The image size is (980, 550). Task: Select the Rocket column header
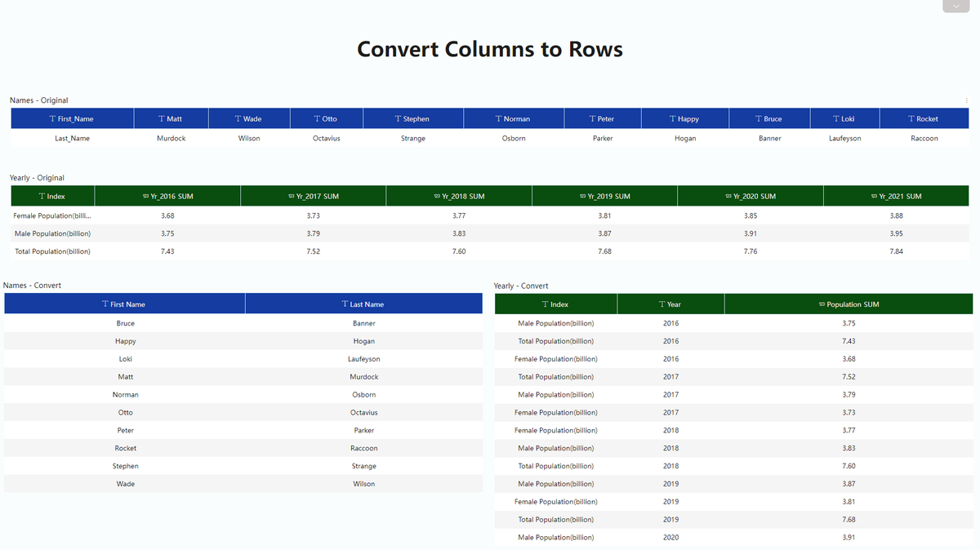tap(924, 118)
